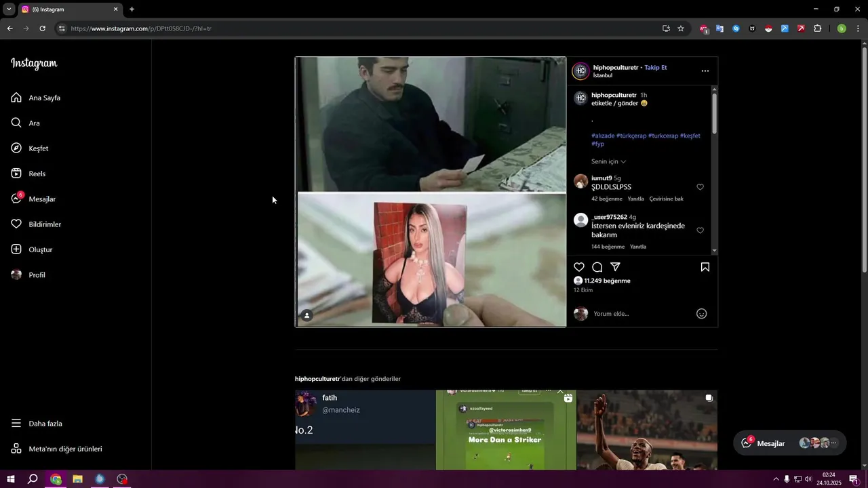
Task: View the 11.249 beğenme likes list
Action: pyautogui.click(x=608, y=281)
